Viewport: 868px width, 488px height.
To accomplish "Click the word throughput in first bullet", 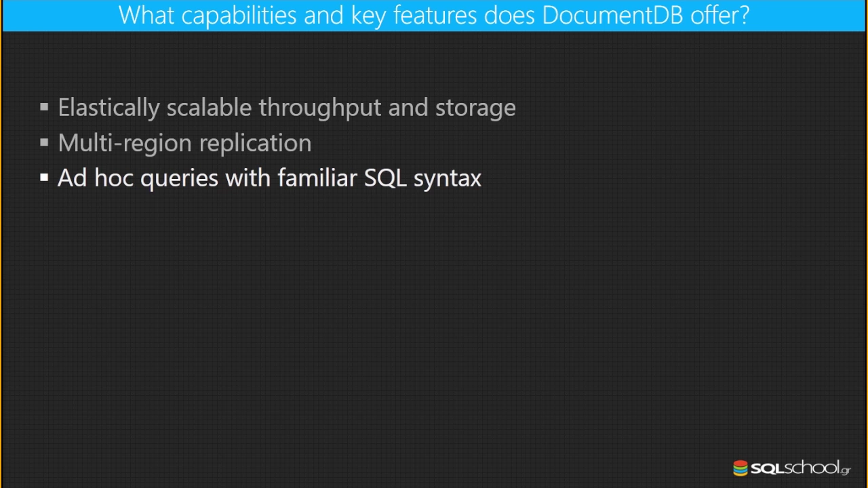I will [320, 108].
